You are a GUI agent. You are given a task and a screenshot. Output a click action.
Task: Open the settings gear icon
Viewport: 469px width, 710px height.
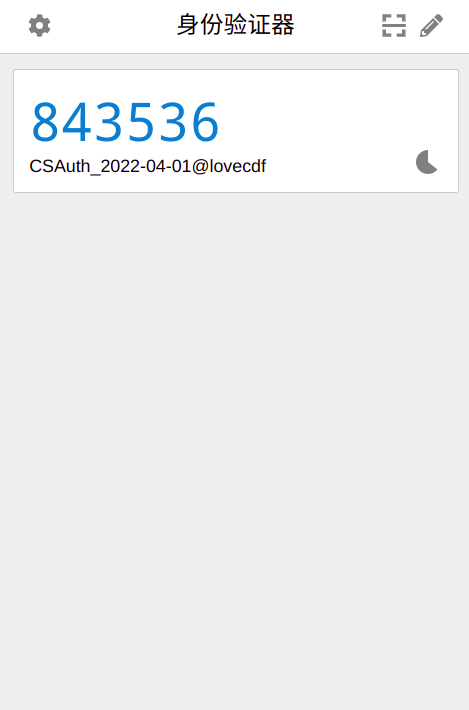[x=39, y=25]
